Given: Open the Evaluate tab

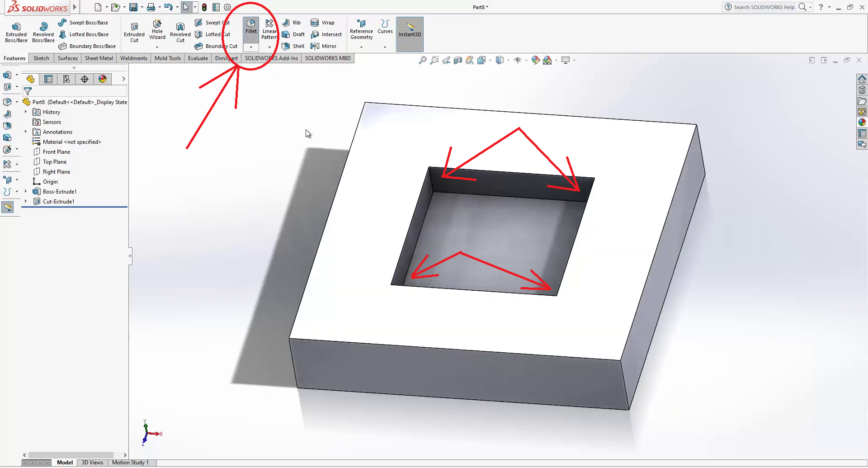Looking at the screenshot, I should point(198,58).
